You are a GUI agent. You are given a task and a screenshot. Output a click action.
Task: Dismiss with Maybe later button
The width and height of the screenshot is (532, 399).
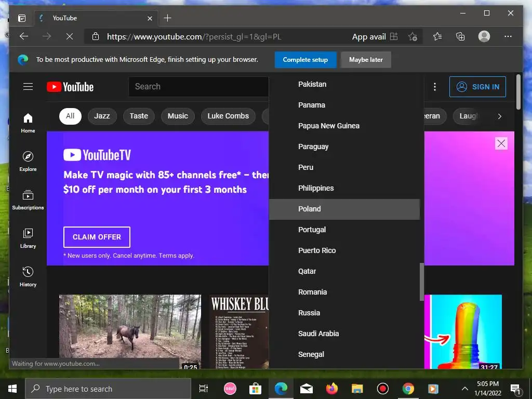[x=366, y=60]
